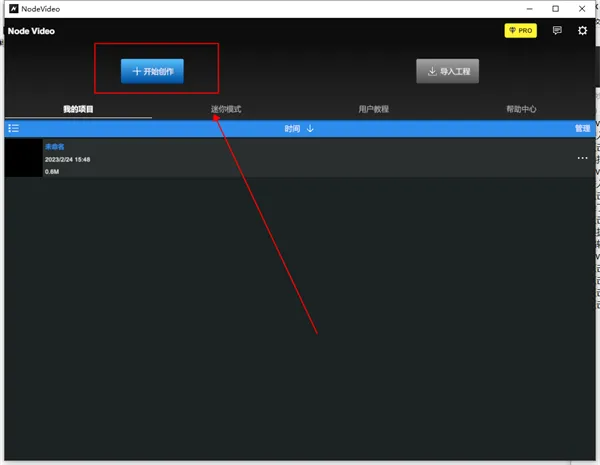Click the project size 0.6M text
The image size is (600, 465).
[52, 172]
